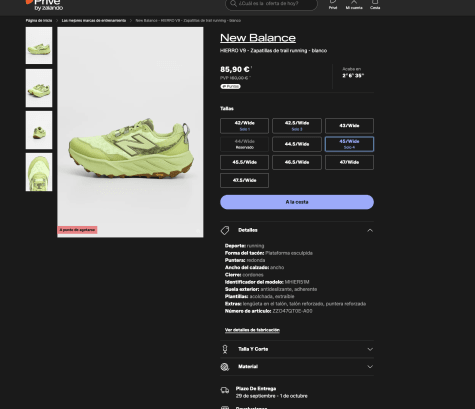Screen dimensions: 475x409
Task: Select size 42.5/Wide
Action: click(x=297, y=126)
